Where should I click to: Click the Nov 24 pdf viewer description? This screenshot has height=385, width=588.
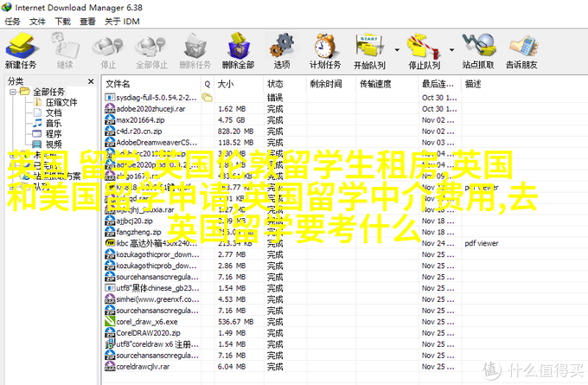point(482,243)
